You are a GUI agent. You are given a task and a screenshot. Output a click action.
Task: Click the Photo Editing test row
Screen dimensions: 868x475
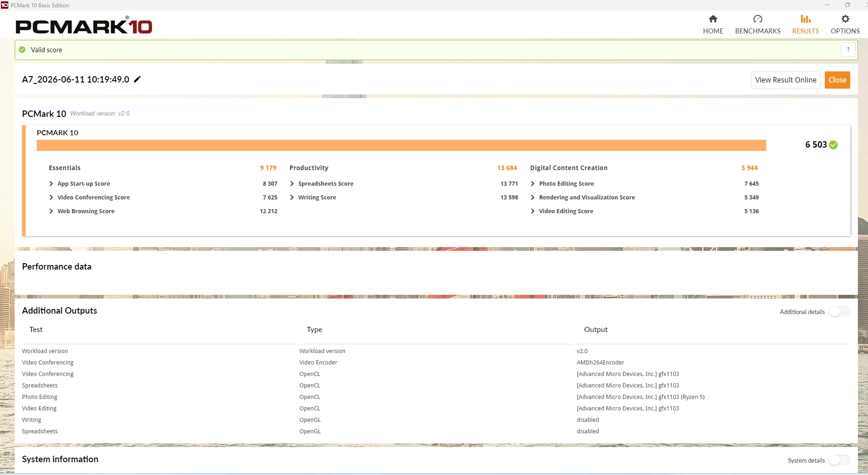[x=39, y=397]
